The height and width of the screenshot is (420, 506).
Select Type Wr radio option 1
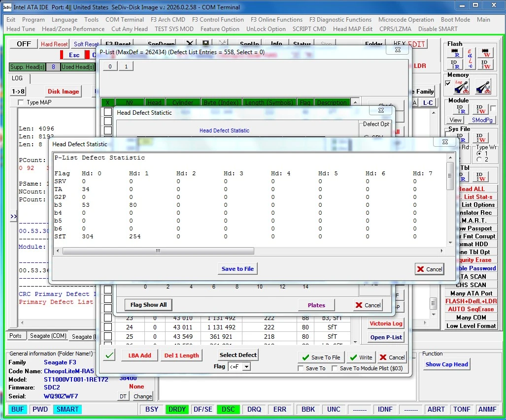pyautogui.click(x=479, y=154)
